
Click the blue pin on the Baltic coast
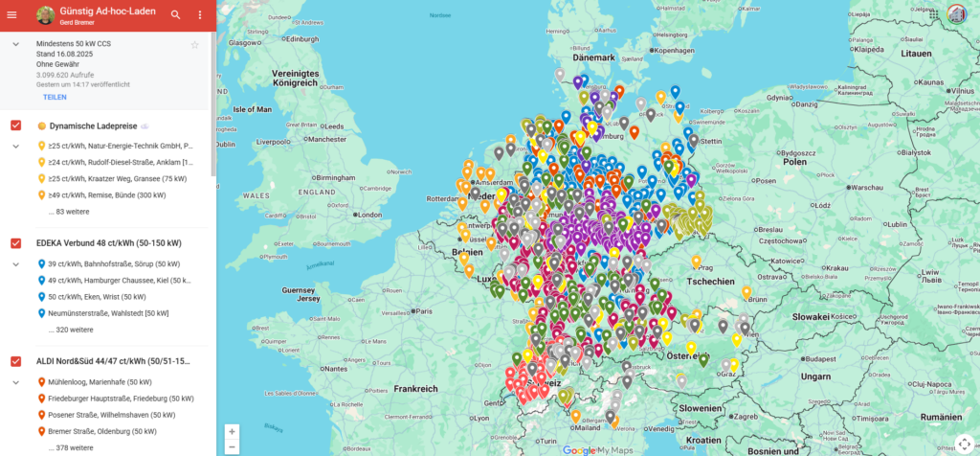click(675, 91)
